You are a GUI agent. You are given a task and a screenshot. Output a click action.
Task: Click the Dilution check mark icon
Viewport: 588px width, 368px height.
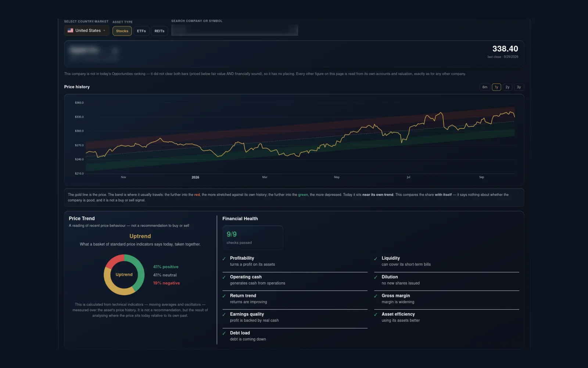pyautogui.click(x=376, y=277)
